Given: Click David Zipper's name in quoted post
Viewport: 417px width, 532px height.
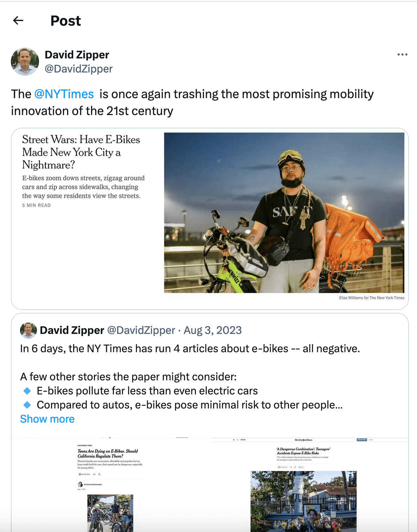Looking at the screenshot, I should [72, 330].
